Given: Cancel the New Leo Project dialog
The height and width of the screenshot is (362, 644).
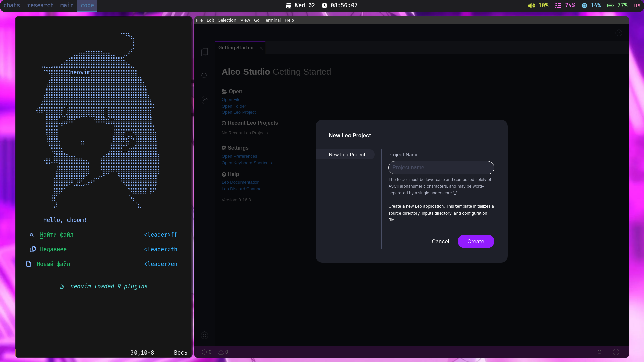Looking at the screenshot, I should click(440, 241).
